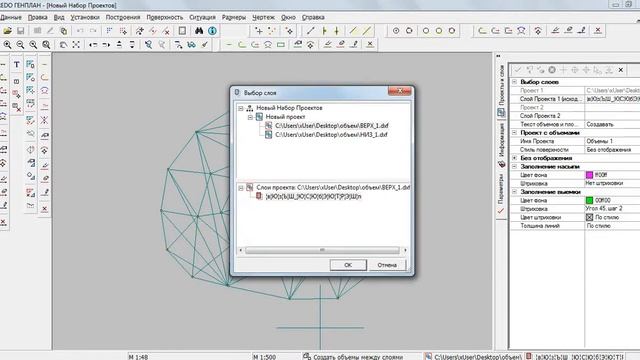
Task: Open the Данные menu
Action: (x=11, y=18)
